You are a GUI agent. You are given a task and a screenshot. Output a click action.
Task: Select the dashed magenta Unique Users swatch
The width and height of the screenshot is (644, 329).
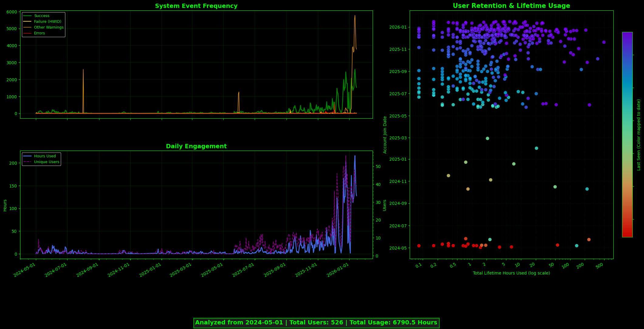[x=27, y=162]
